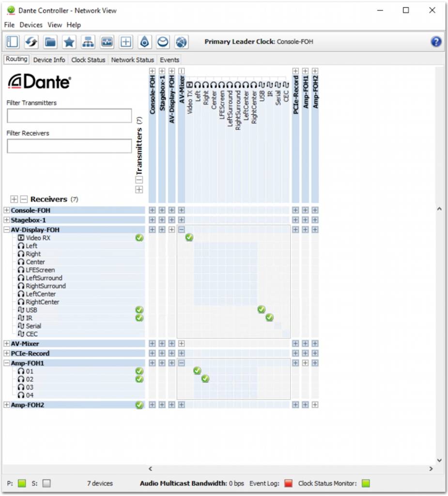The image size is (448, 496).
Task: Toggle the Video RX to Video TX subscription
Action: [x=189, y=237]
